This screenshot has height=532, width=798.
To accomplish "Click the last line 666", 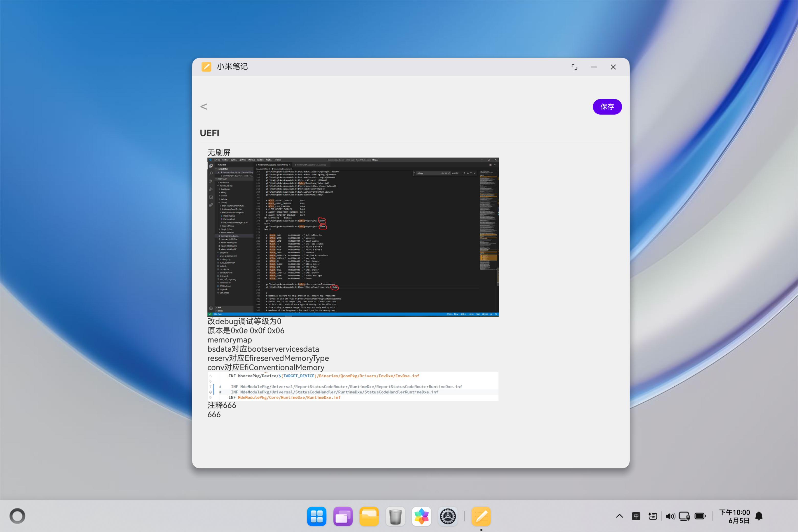I will click(x=214, y=414).
